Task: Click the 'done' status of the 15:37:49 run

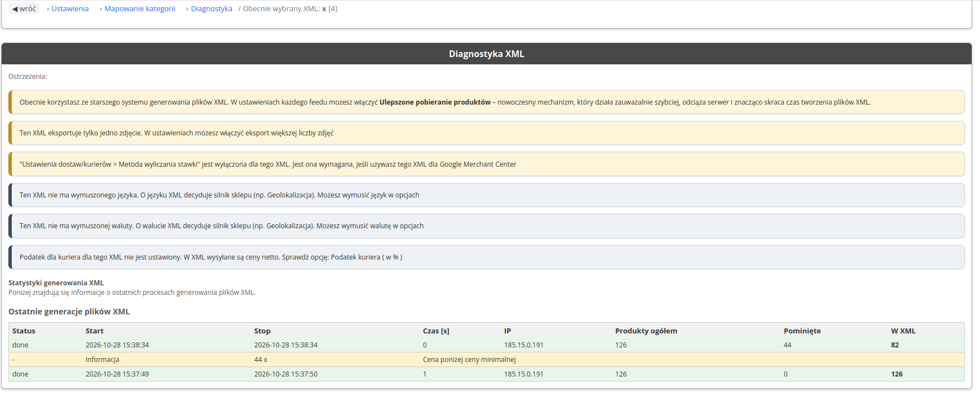Action: (20, 374)
